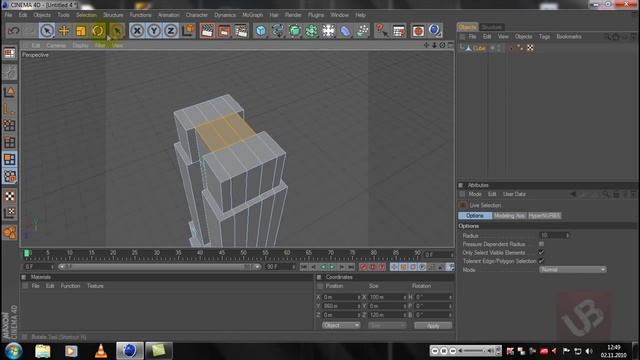Switch to the HyperNURBS tab in Attributes

[544, 216]
